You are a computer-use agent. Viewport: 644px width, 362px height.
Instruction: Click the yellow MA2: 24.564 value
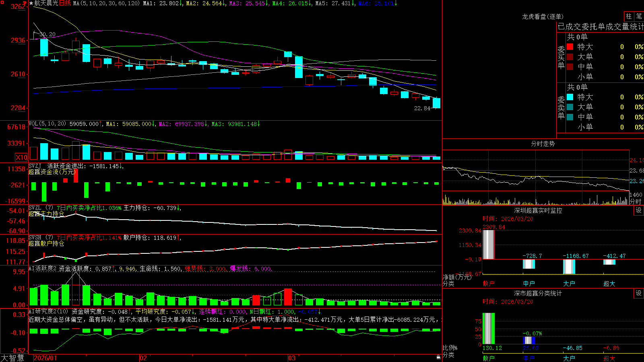pos(204,3)
